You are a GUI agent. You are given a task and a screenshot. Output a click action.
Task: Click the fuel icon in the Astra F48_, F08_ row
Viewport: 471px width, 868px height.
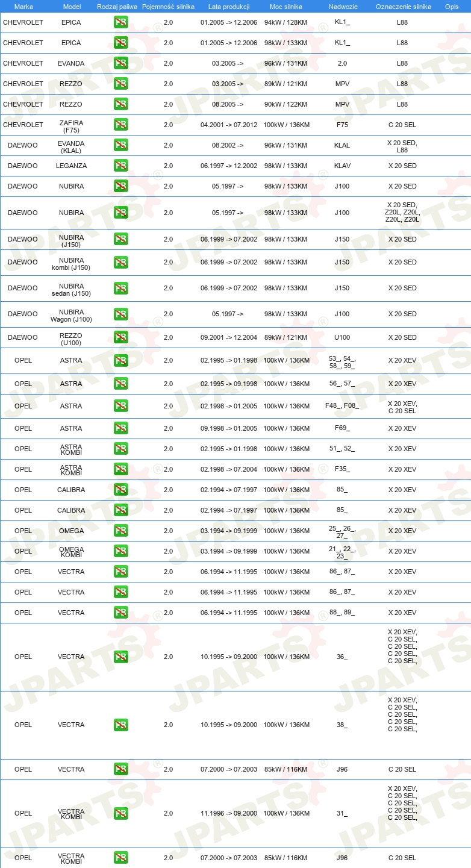point(120,406)
